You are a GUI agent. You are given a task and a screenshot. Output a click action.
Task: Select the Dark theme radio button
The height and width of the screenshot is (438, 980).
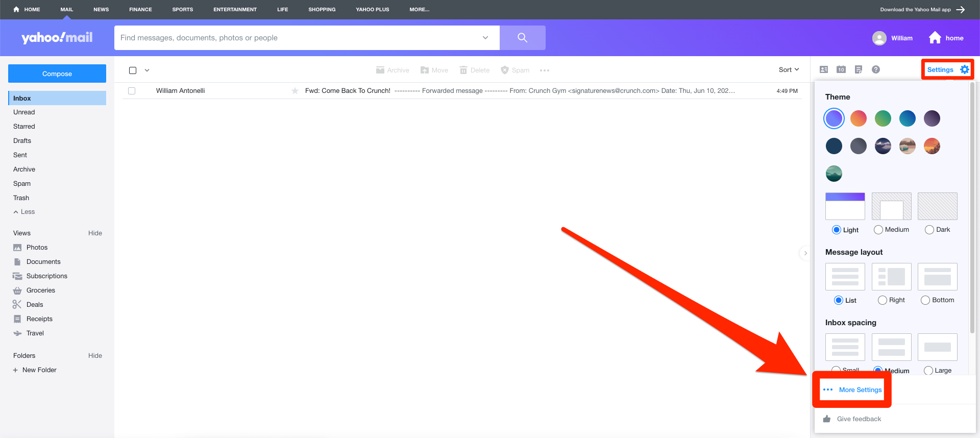point(929,230)
